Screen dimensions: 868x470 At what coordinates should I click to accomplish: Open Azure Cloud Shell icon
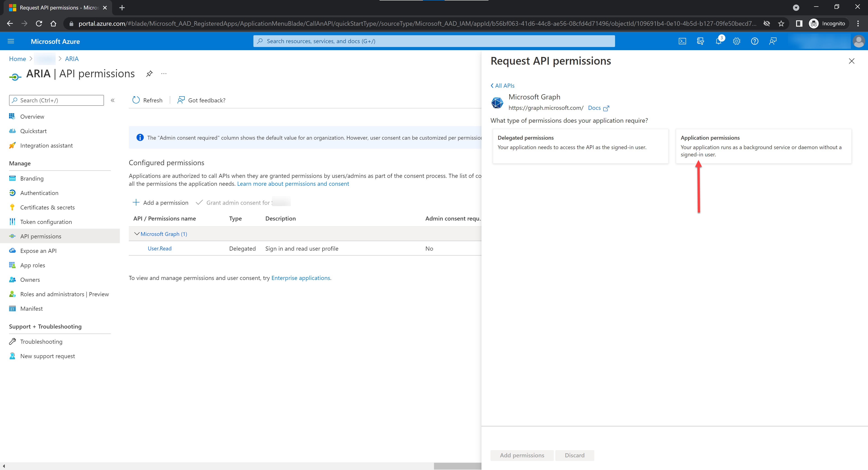pos(682,41)
